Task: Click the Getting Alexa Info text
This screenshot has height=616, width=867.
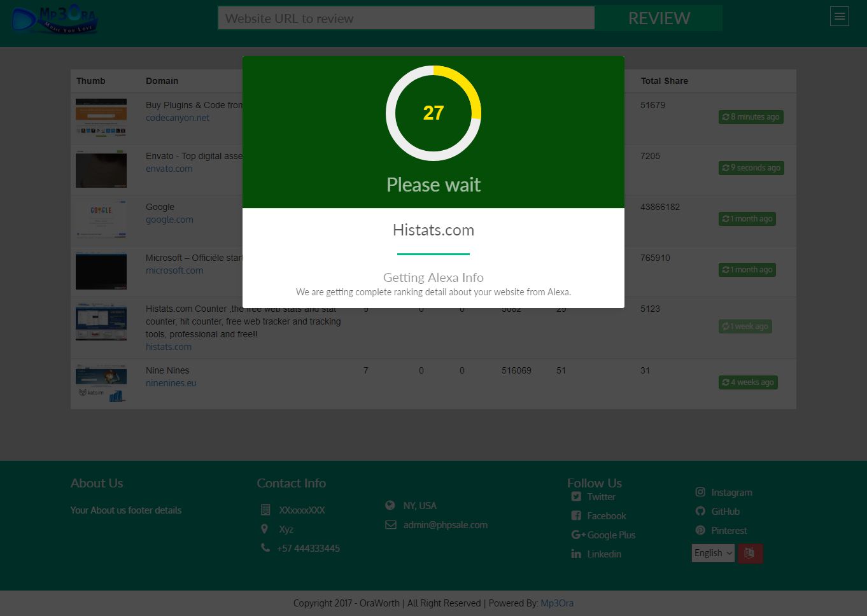Action: (433, 277)
